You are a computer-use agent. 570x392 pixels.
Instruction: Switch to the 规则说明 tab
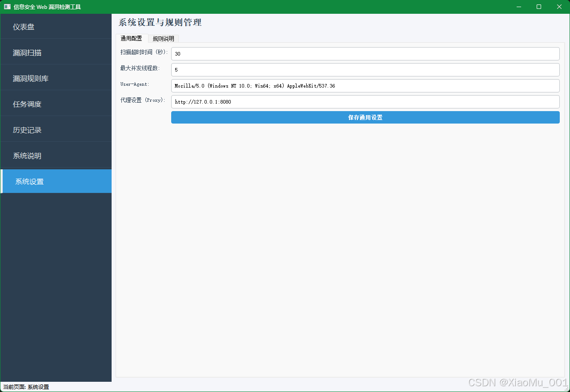pyautogui.click(x=164, y=39)
